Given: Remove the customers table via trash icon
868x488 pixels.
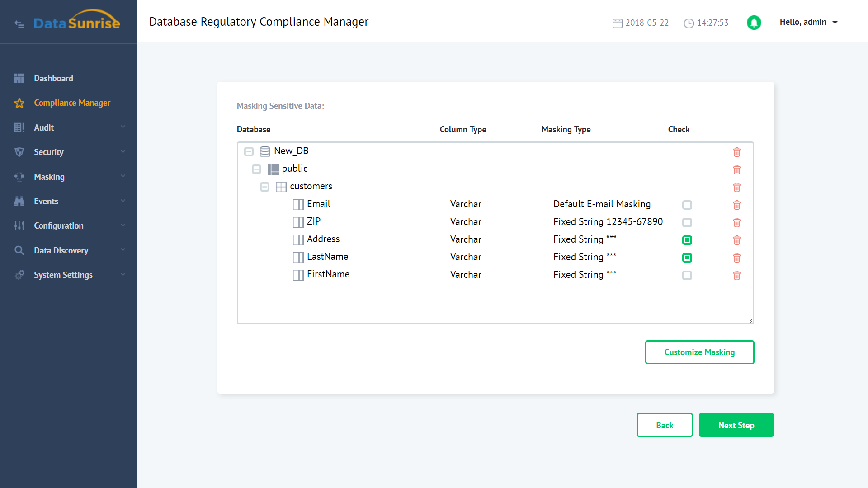Looking at the screenshot, I should coord(736,188).
